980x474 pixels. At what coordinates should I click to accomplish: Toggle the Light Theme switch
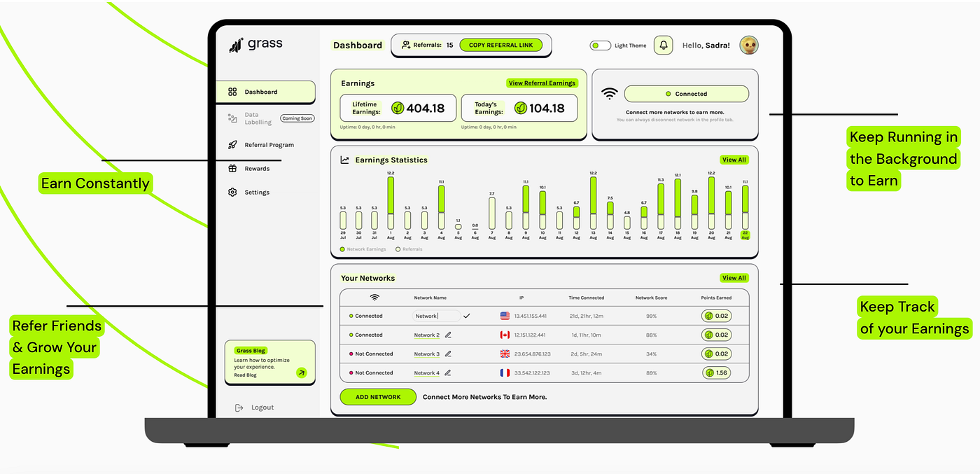coord(600,46)
